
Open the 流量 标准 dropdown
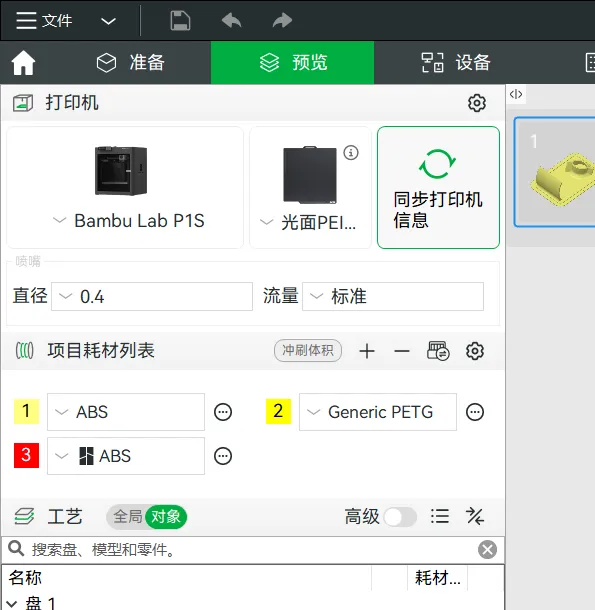(393, 296)
